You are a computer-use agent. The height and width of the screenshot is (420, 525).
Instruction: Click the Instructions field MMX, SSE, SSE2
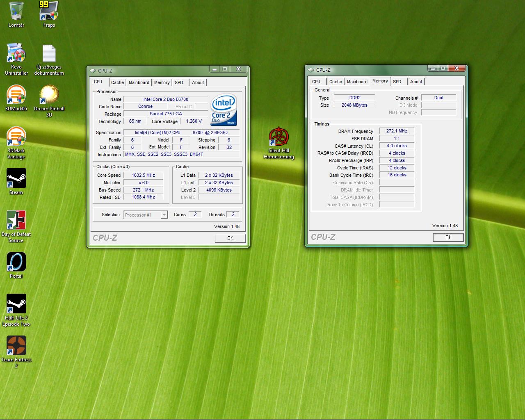(182, 155)
